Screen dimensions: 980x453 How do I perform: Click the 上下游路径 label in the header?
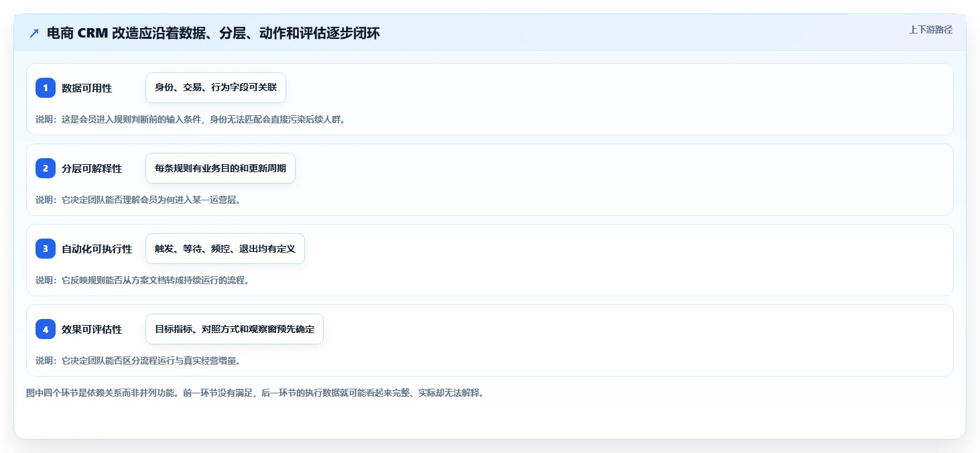point(930,29)
